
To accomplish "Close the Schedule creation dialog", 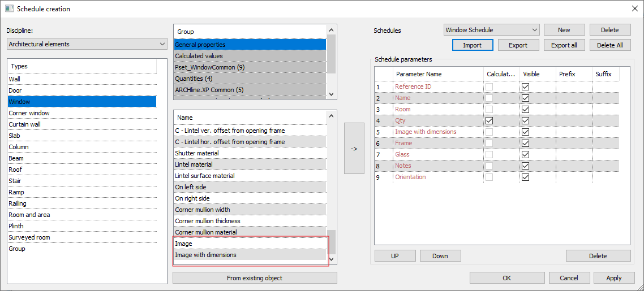I will point(633,8).
